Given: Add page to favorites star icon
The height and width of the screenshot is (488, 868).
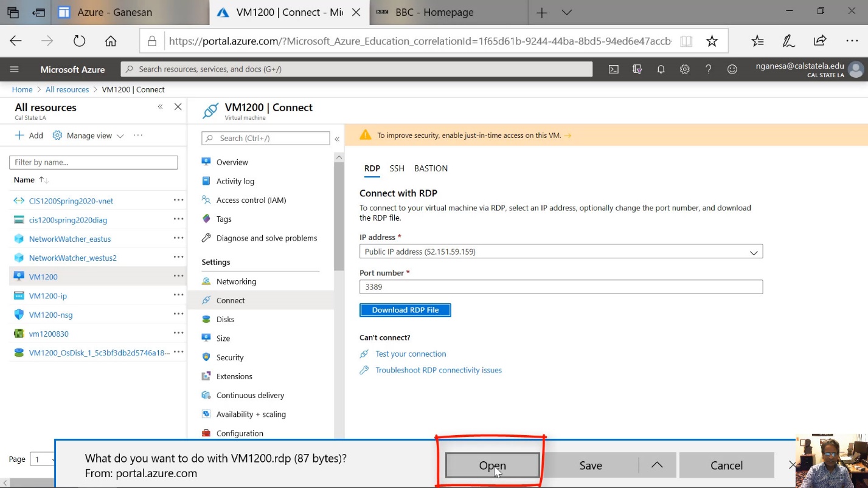Looking at the screenshot, I should [712, 41].
